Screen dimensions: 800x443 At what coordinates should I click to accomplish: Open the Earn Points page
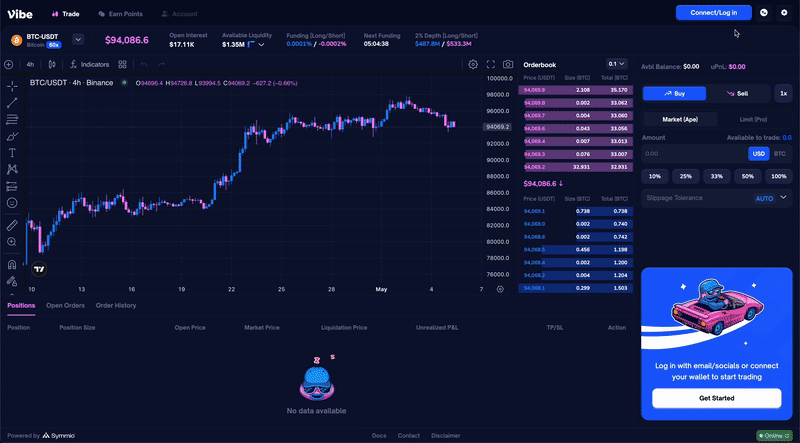point(120,14)
